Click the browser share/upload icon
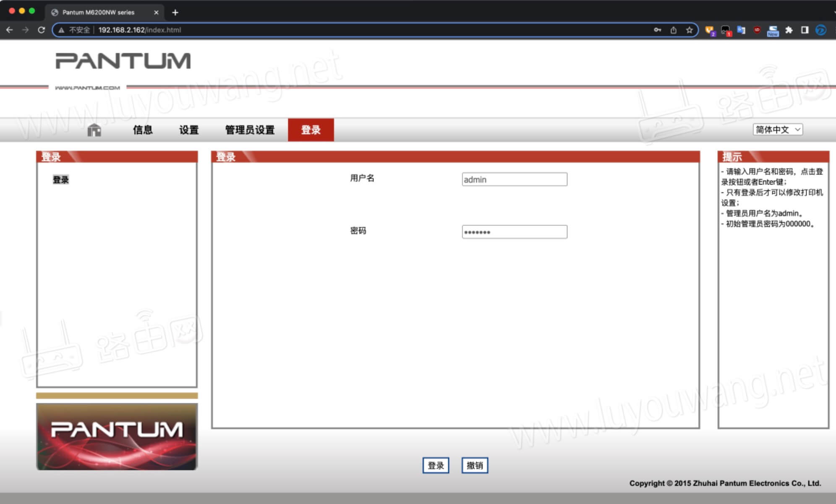Viewport: 836px width, 504px height. coord(673,30)
